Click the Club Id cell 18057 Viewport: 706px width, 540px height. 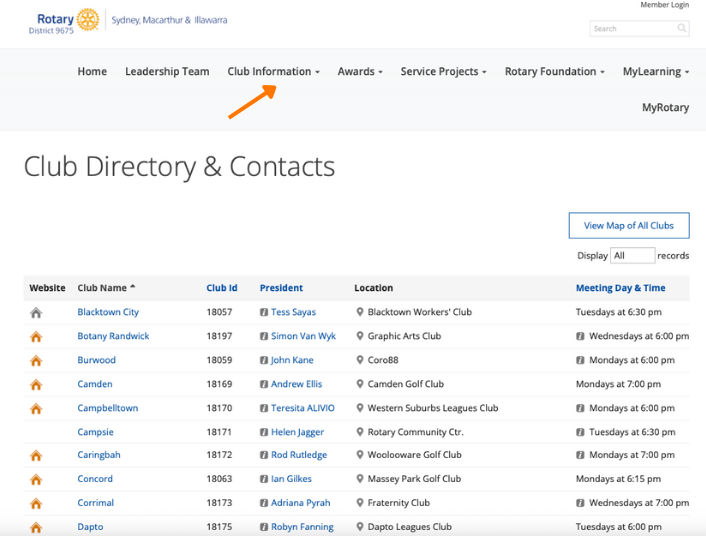219,312
